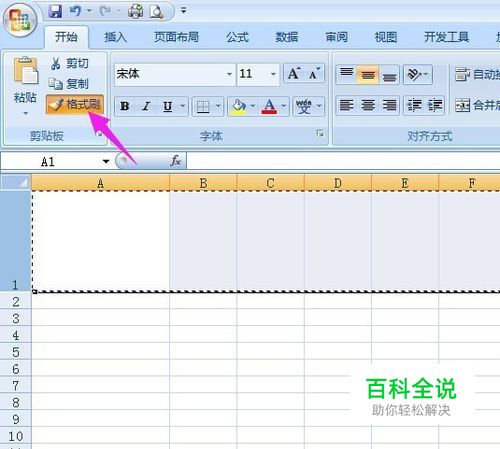The image size is (500, 449).
Task: Toggle middle vertical alignment
Action: (368, 74)
